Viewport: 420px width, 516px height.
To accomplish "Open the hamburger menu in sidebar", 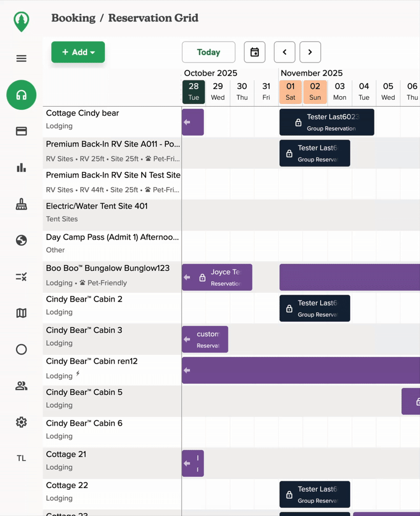I will [21, 58].
